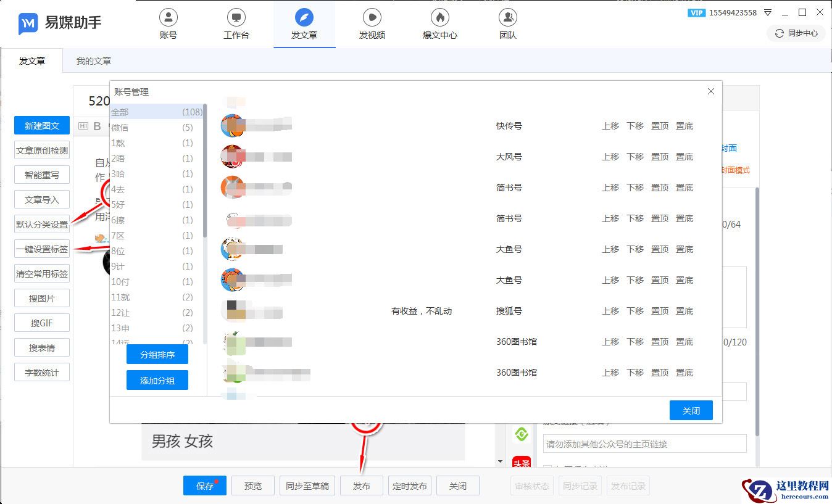This screenshot has height=504, width=832.
Task: Click the 大风号 platform label
Action: click(x=509, y=157)
